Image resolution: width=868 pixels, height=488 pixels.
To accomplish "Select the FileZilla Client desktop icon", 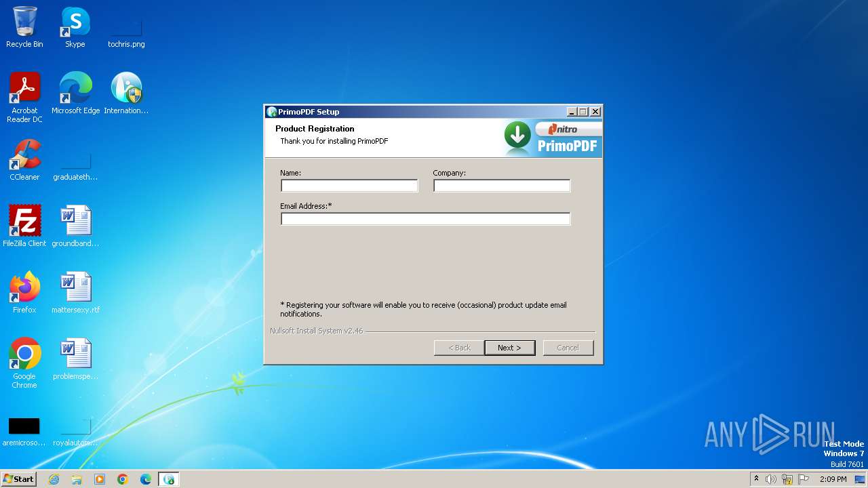I will click(24, 226).
